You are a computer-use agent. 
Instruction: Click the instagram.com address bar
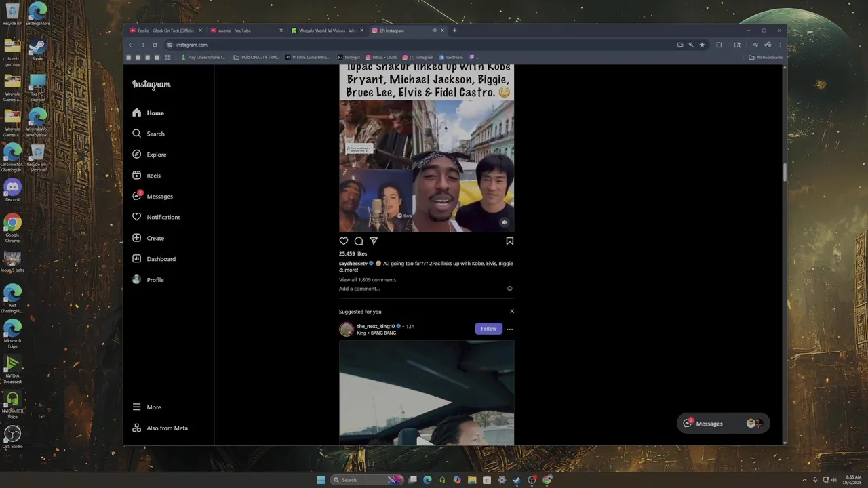pyautogui.click(x=420, y=45)
